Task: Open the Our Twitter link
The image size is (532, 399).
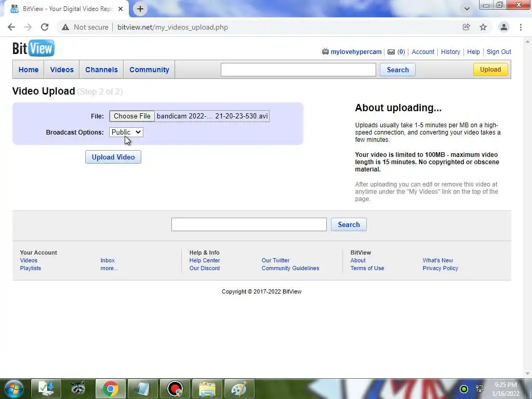Action: (275, 260)
